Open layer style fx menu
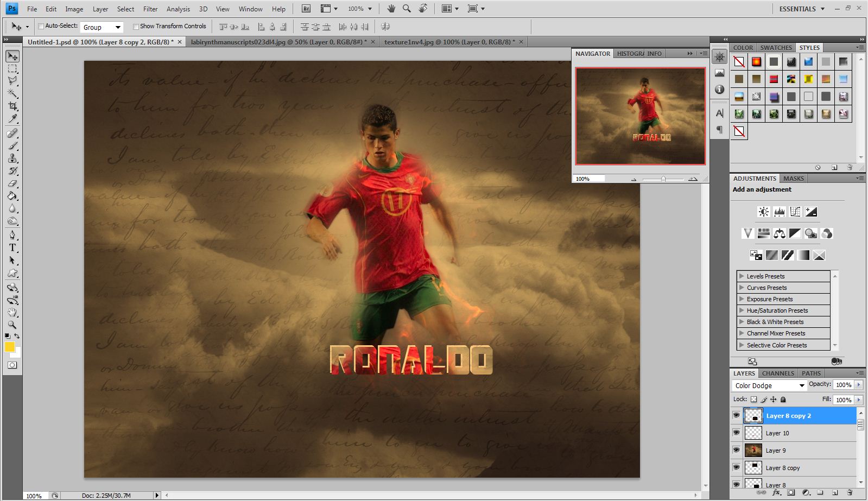Image resolution: width=868 pixels, height=501 pixels. pos(776,493)
